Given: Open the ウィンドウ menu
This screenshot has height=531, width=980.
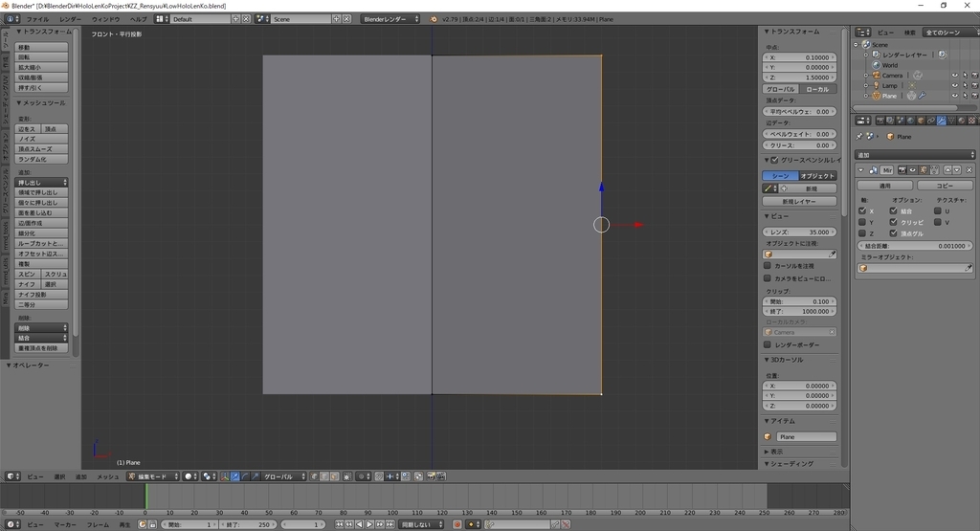Looking at the screenshot, I should coord(105,19).
